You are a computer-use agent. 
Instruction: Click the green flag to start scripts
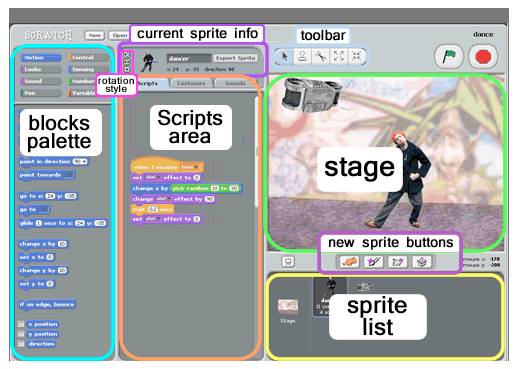coord(449,57)
